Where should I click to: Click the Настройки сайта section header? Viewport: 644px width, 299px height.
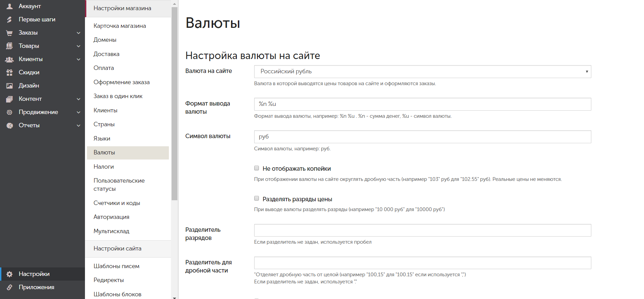point(128,249)
